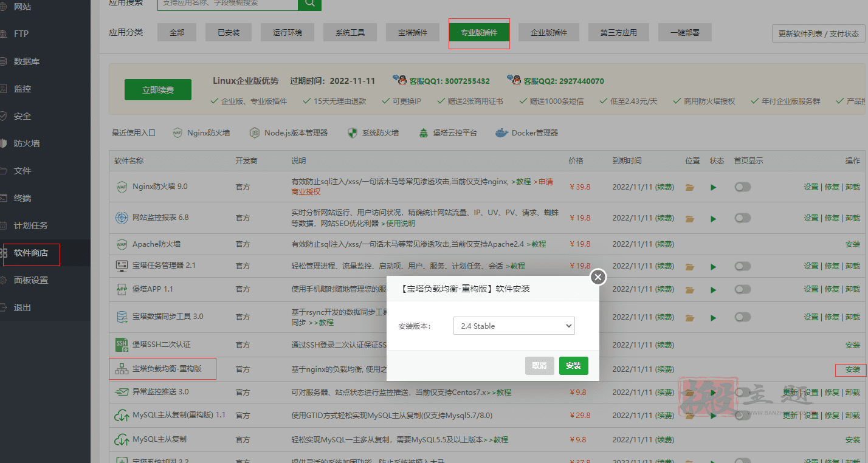Switch to the 系统工具 category tab
The height and width of the screenshot is (463, 868).
pyautogui.click(x=350, y=32)
